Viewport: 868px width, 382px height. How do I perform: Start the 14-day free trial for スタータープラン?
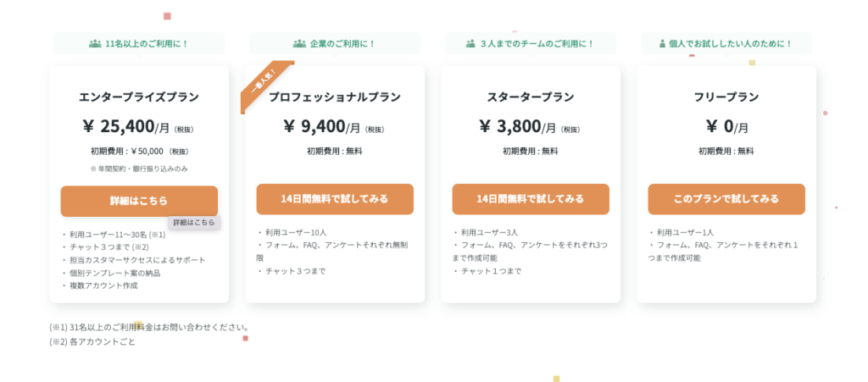click(x=531, y=199)
